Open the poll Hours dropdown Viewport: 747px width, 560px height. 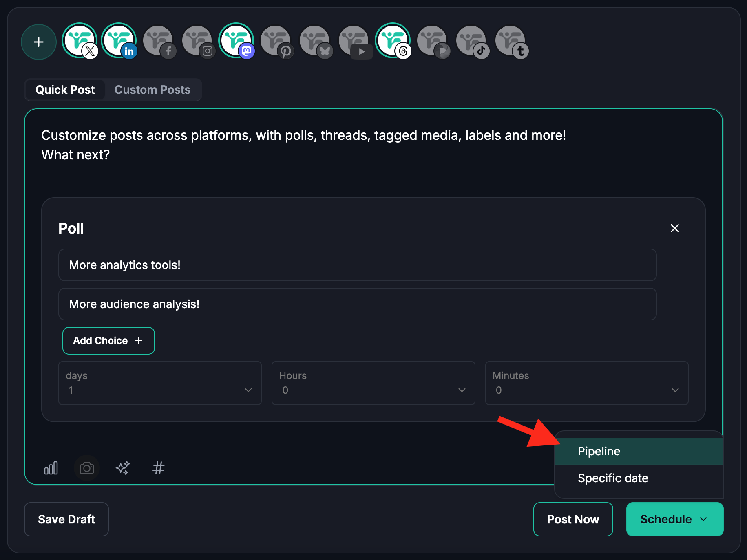(x=373, y=383)
